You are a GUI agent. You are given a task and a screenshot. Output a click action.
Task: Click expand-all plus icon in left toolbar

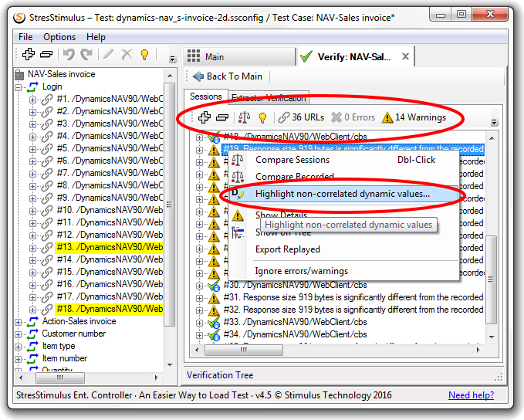tap(29, 54)
